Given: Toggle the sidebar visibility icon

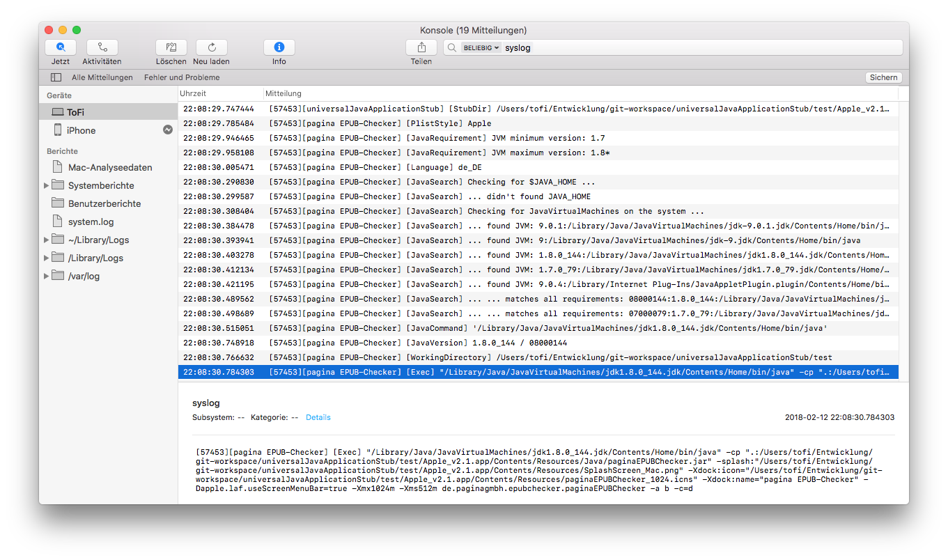Looking at the screenshot, I should [x=56, y=77].
